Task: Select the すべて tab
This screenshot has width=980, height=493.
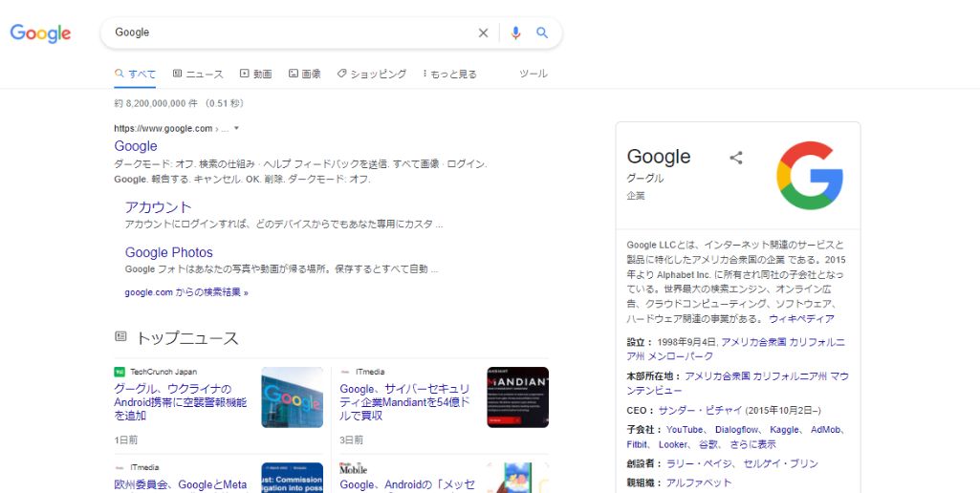Action: (135, 74)
